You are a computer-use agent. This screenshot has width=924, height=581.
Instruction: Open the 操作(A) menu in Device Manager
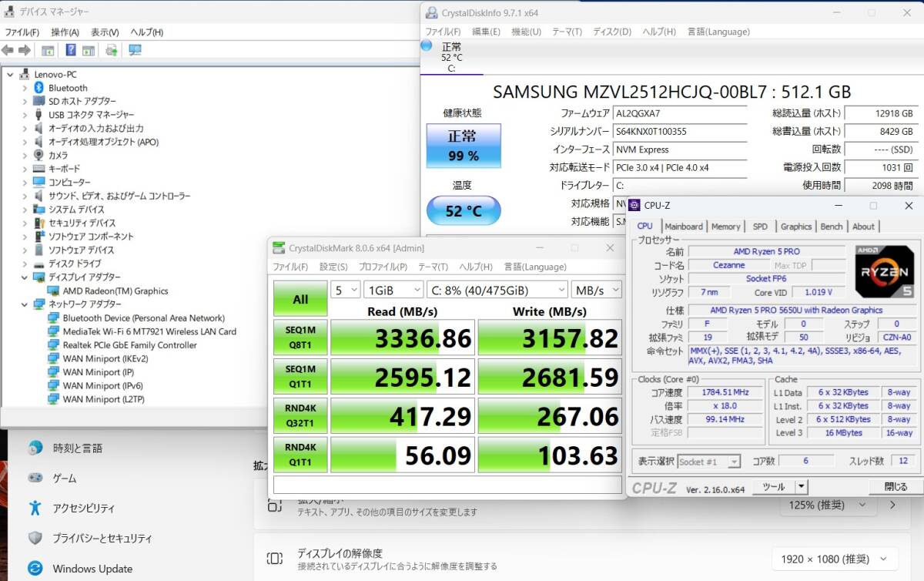pyautogui.click(x=65, y=32)
